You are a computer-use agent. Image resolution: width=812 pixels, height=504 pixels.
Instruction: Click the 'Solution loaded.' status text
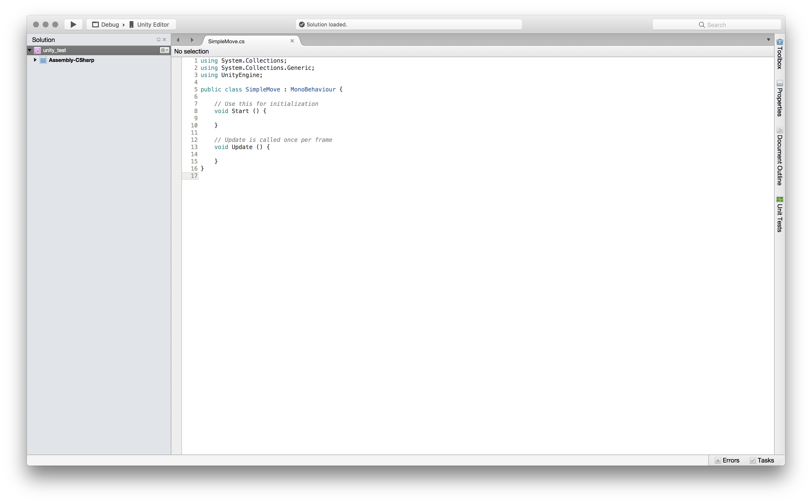click(327, 24)
